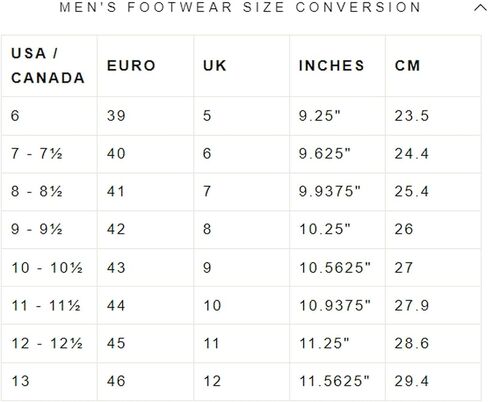Click the 23.5 cm cell
The image size is (488, 402).
[433, 116]
